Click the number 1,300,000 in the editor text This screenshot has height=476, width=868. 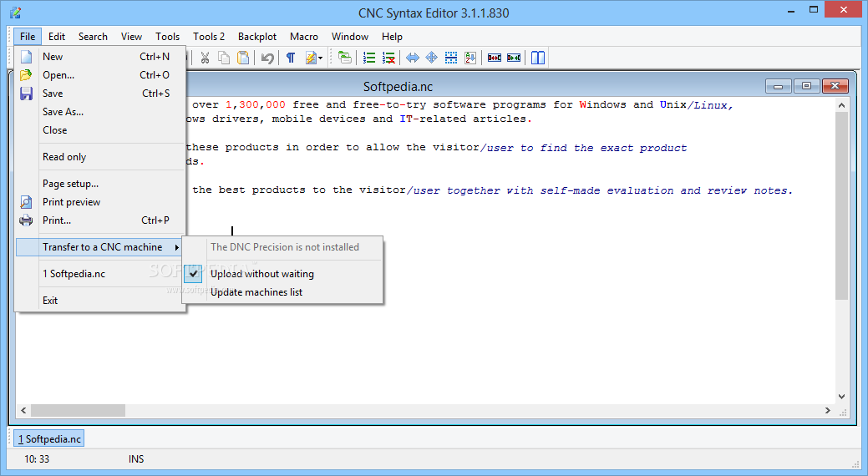(x=256, y=104)
